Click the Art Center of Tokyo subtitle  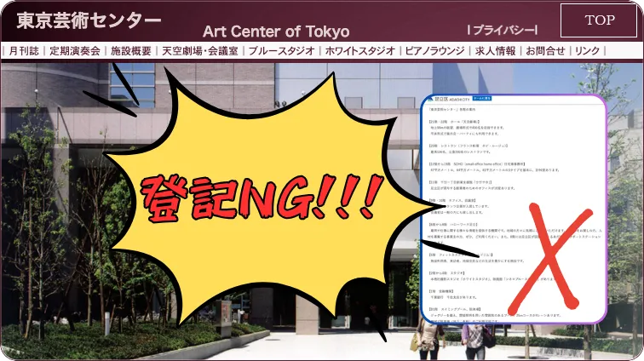(x=276, y=32)
